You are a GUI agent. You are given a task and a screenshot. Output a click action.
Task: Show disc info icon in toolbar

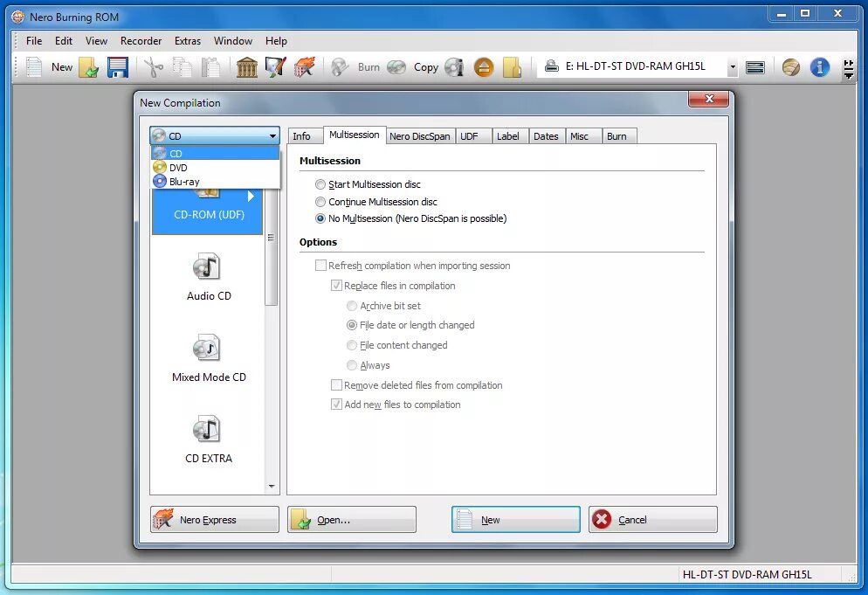[x=454, y=67]
